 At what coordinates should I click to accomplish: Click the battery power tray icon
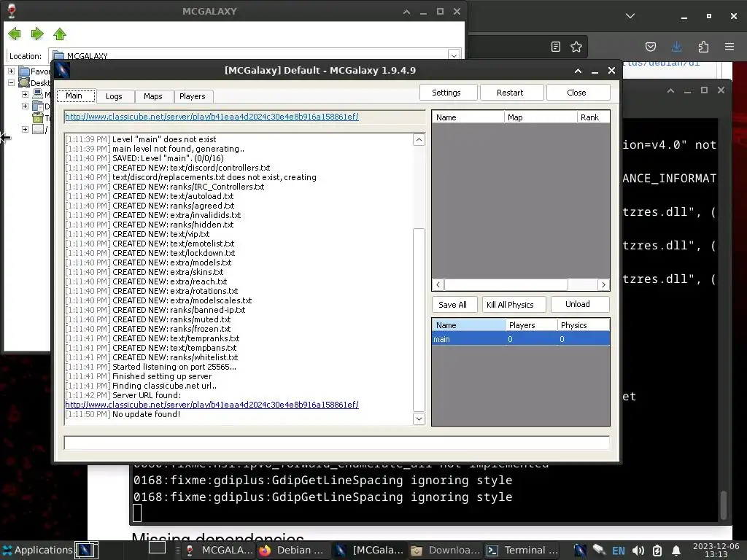[x=657, y=551]
